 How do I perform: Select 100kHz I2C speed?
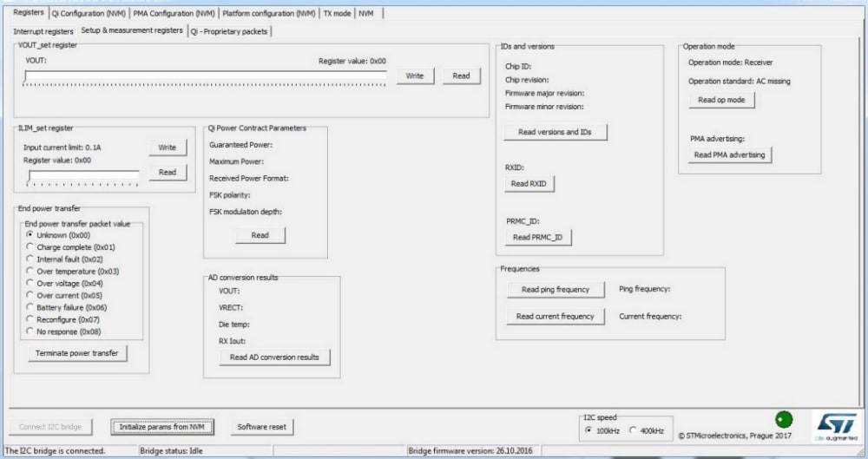click(590, 430)
